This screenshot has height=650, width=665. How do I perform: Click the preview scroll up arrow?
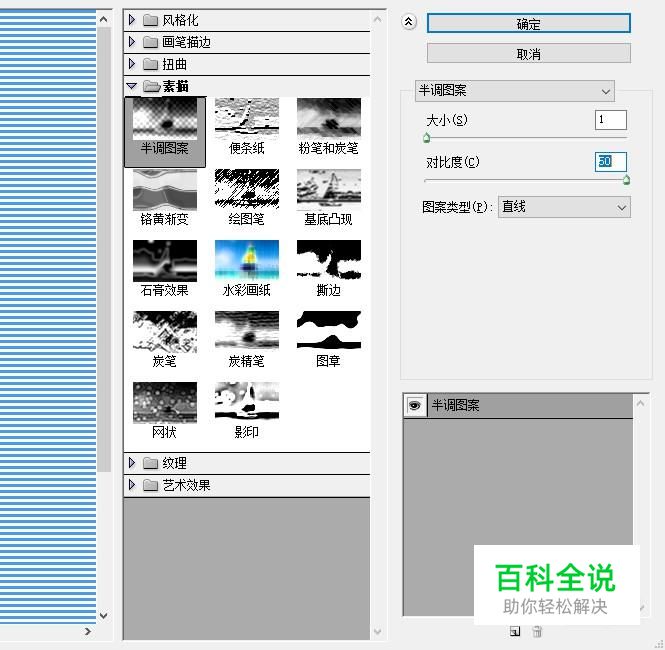point(103,19)
